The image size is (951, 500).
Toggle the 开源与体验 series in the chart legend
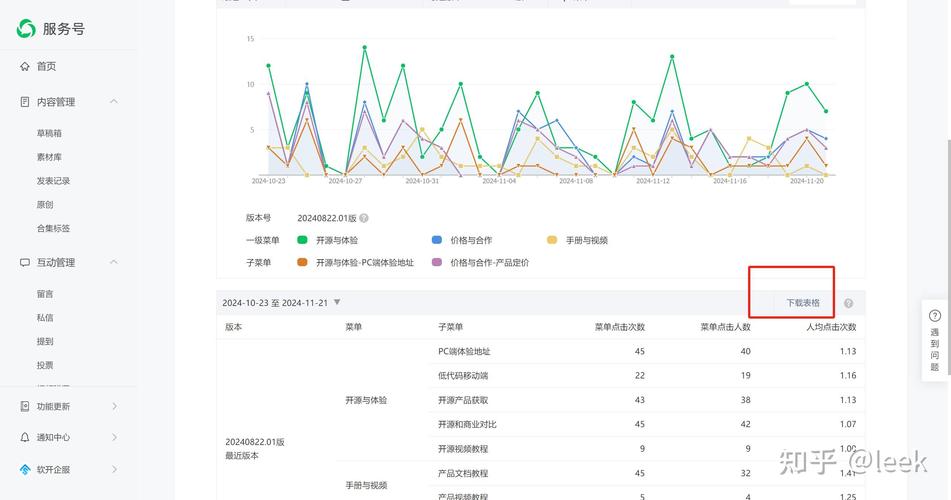point(302,240)
